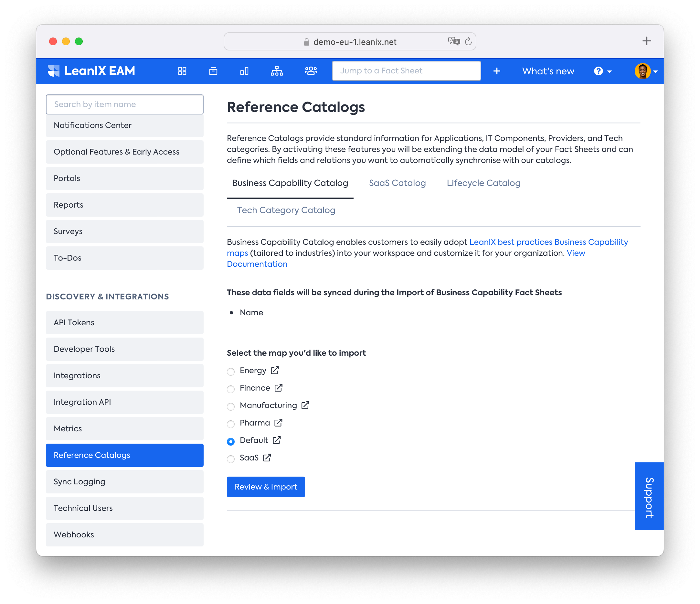Click the browser translate icon
700x604 pixels.
click(454, 41)
